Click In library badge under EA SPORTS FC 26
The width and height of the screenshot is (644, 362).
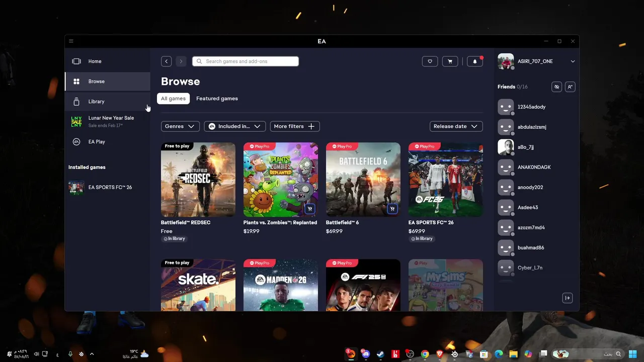422,239
